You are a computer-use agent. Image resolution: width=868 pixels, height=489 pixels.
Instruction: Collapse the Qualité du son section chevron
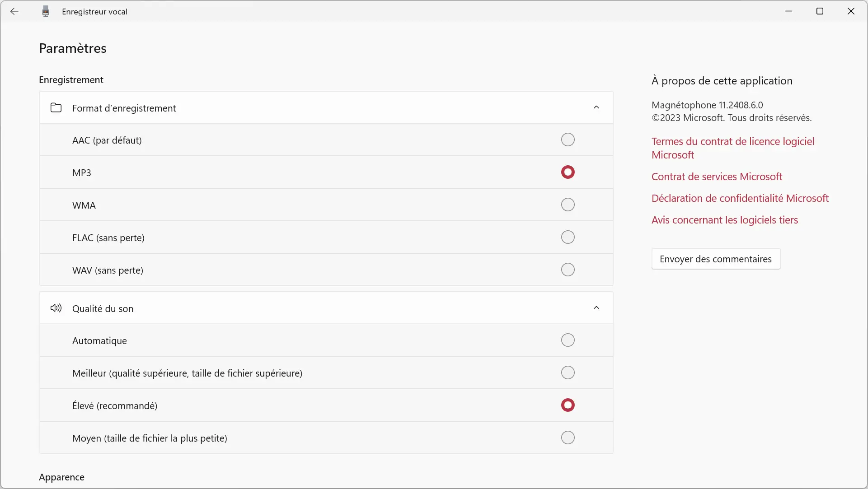coord(596,308)
